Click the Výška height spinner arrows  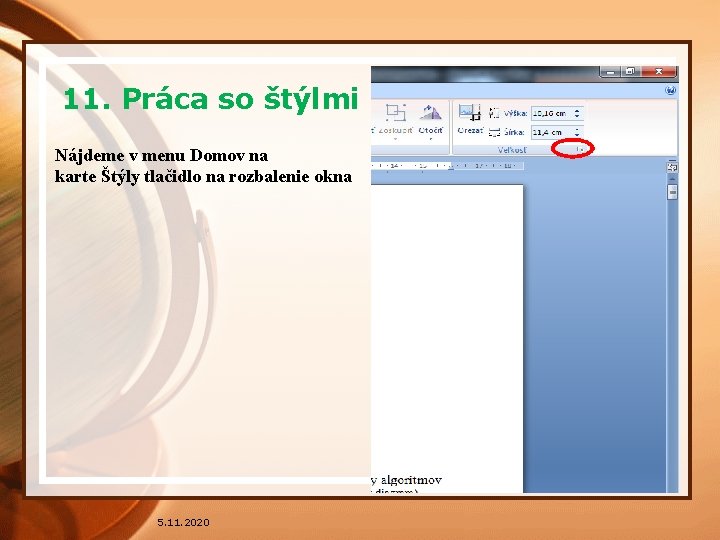577,113
